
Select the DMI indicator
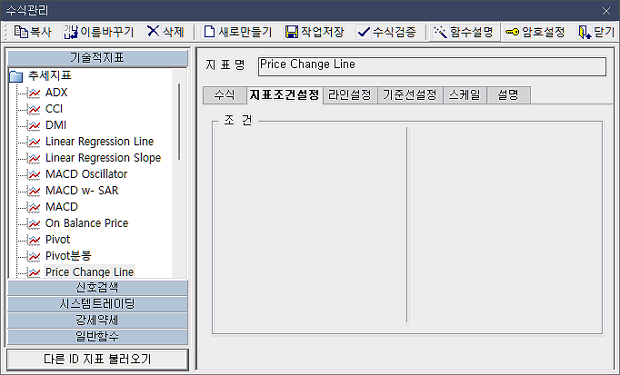coord(56,125)
